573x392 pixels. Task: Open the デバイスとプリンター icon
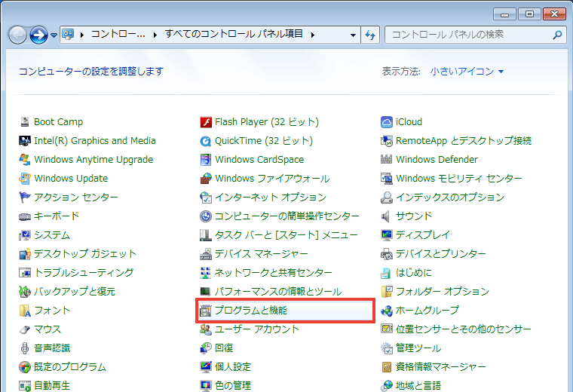tap(387, 254)
